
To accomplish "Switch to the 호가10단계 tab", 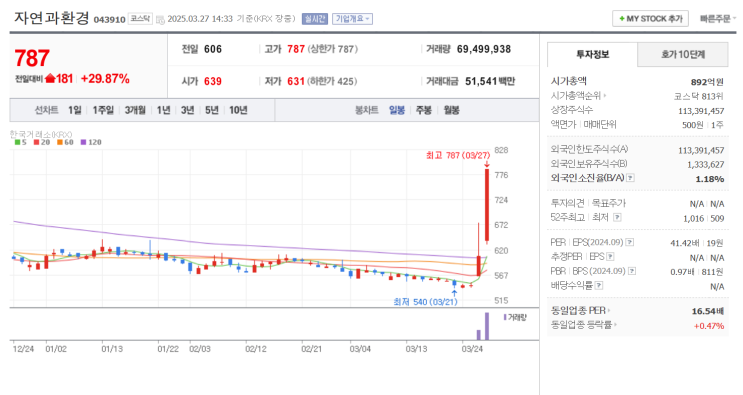I will click(683, 54).
